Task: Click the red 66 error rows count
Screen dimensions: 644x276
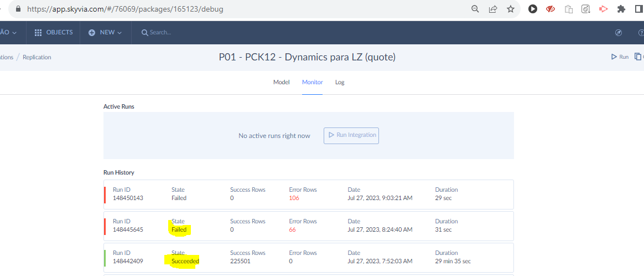Action: point(293,229)
